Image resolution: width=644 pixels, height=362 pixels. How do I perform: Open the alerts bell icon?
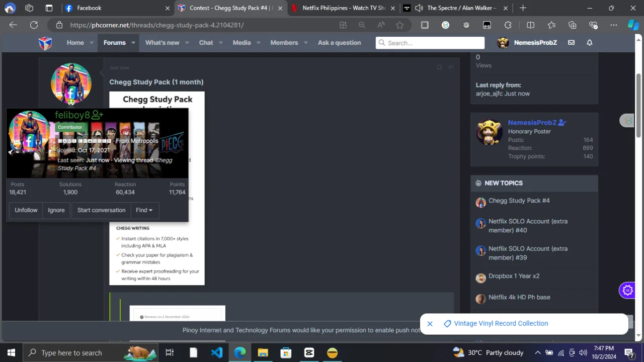[589, 43]
